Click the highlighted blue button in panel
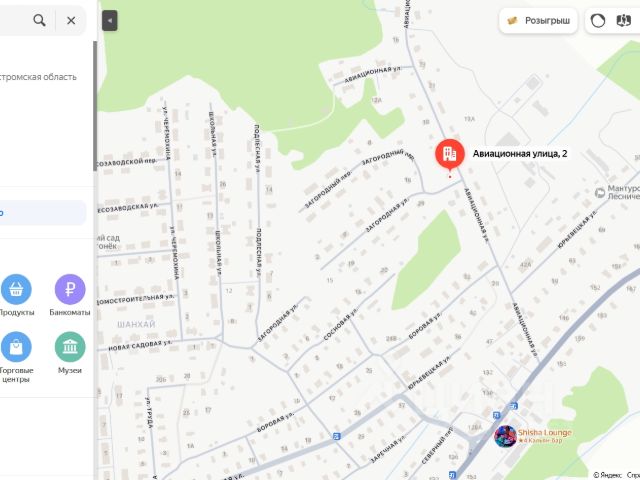This screenshot has width=640, height=480. [42, 213]
